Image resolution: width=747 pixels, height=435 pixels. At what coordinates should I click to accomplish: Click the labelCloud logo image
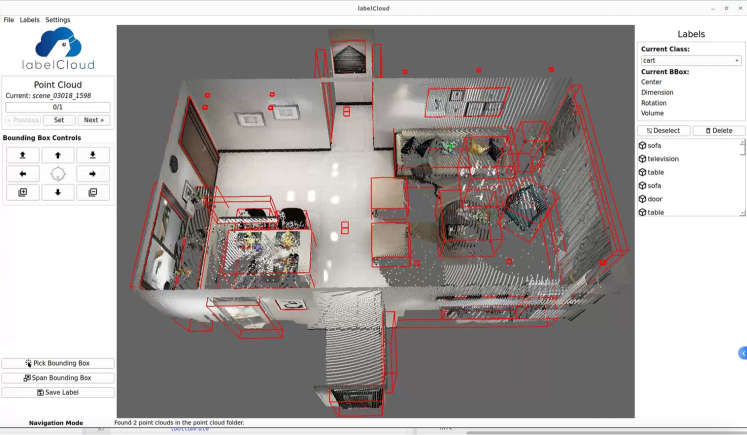58,49
